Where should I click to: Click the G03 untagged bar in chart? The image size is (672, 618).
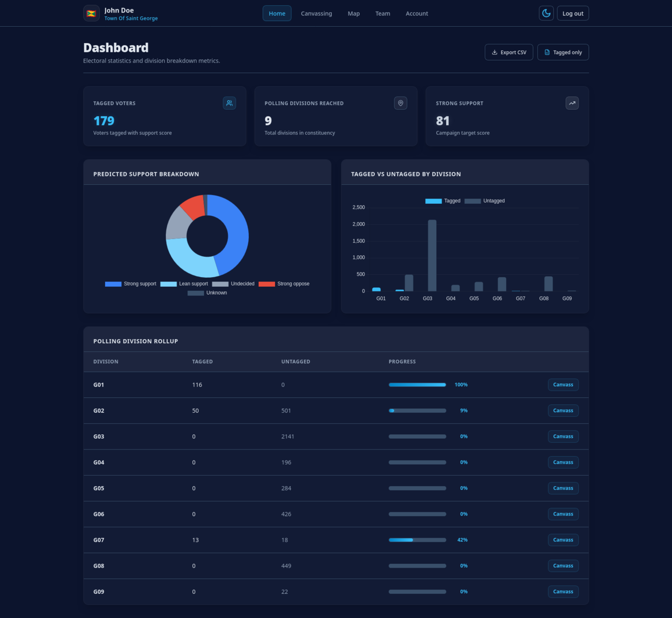[x=432, y=255]
